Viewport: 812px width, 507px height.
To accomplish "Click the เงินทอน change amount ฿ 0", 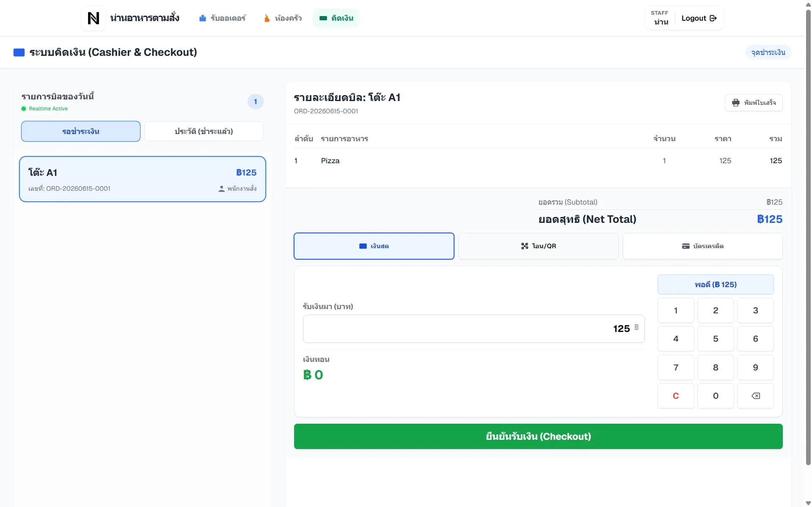I will click(313, 375).
